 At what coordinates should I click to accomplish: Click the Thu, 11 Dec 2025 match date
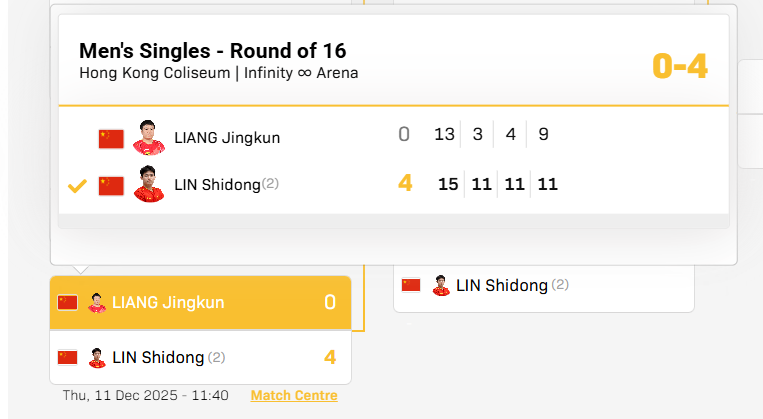click(x=145, y=396)
